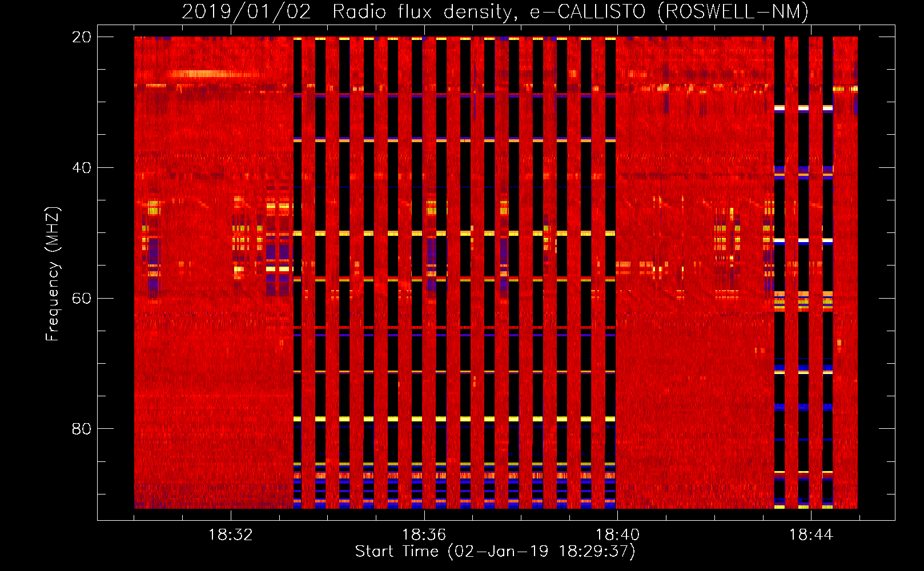Image resolution: width=924 pixels, height=571 pixels.
Task: Click the time tick label '18:44'
Action: pos(811,535)
